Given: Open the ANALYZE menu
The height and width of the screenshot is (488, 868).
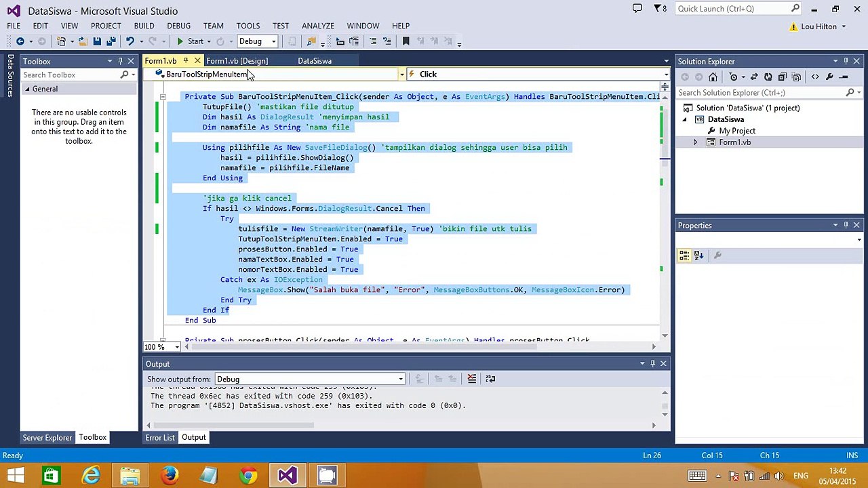Looking at the screenshot, I should pos(318,26).
